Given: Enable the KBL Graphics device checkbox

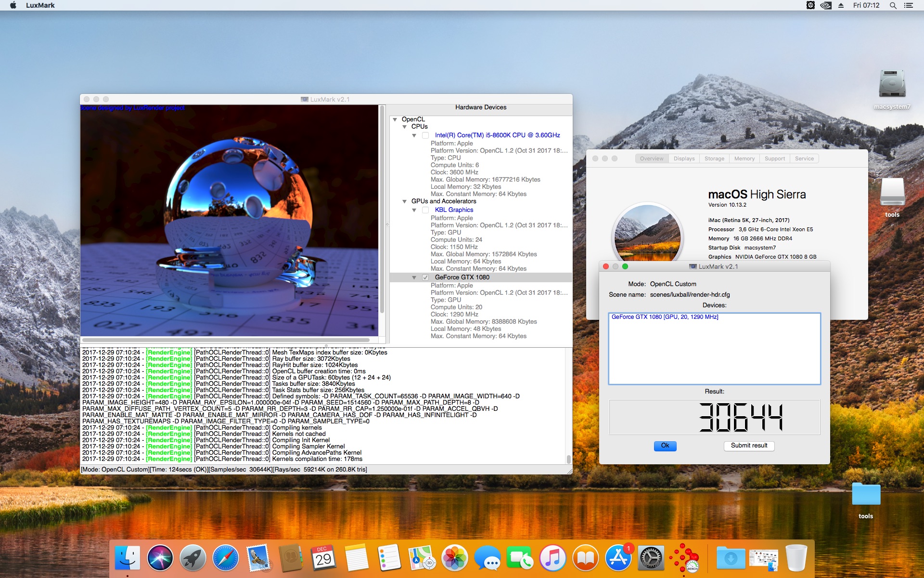Looking at the screenshot, I should pyautogui.click(x=425, y=210).
